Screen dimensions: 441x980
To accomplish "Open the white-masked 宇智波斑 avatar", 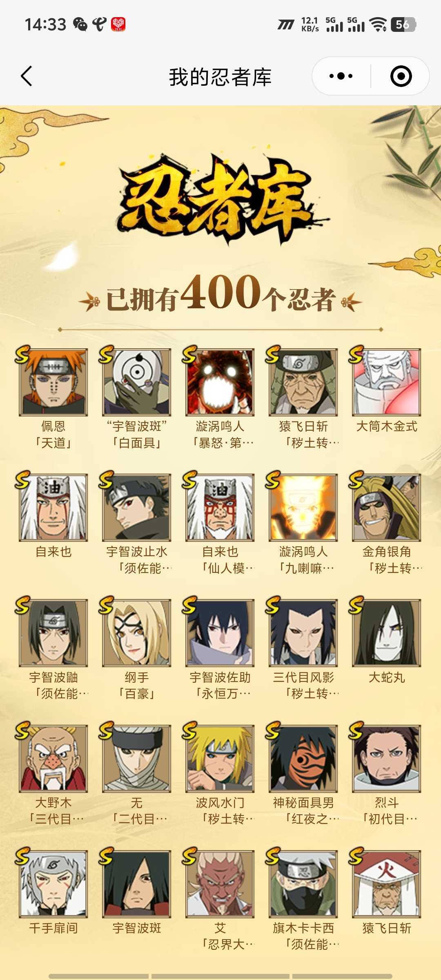I will point(136,382).
